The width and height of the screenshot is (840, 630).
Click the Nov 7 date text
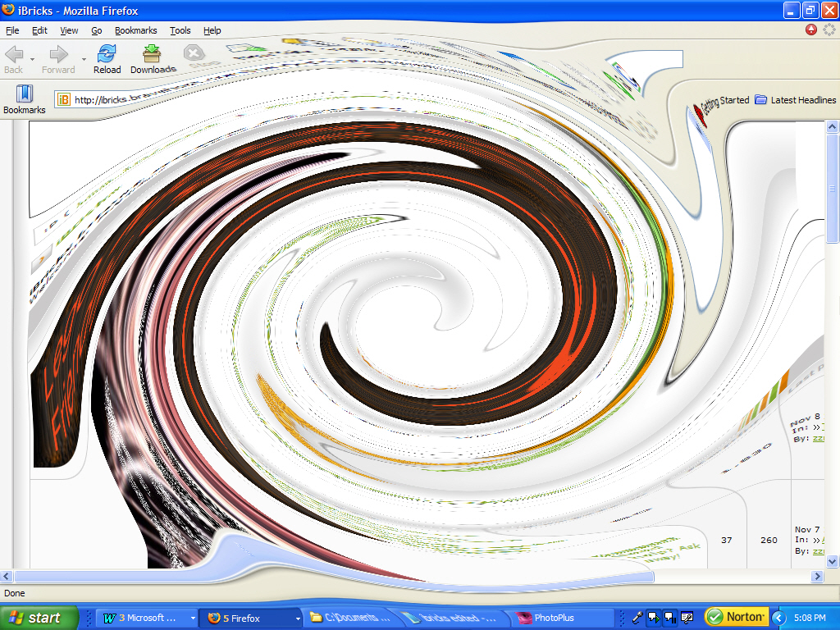[x=807, y=529]
